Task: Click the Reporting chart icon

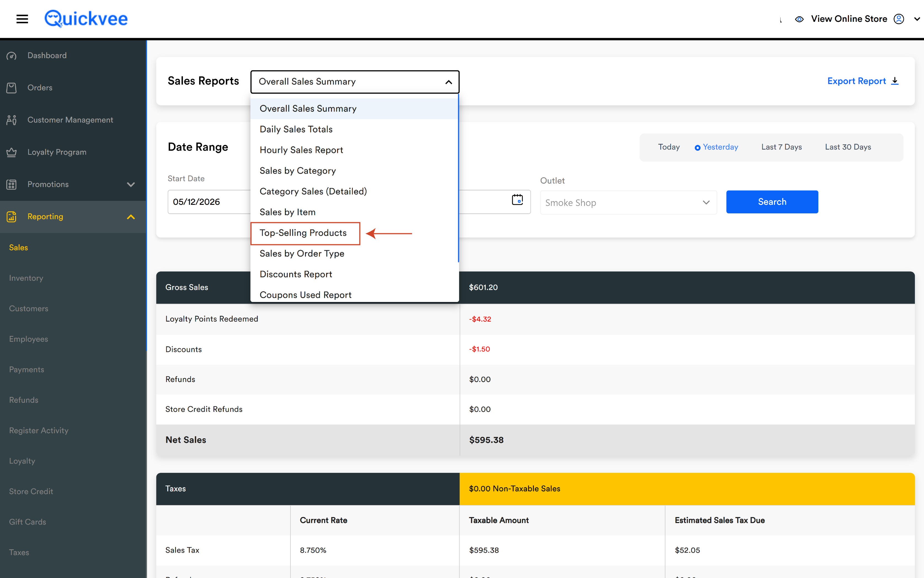Action: click(12, 217)
